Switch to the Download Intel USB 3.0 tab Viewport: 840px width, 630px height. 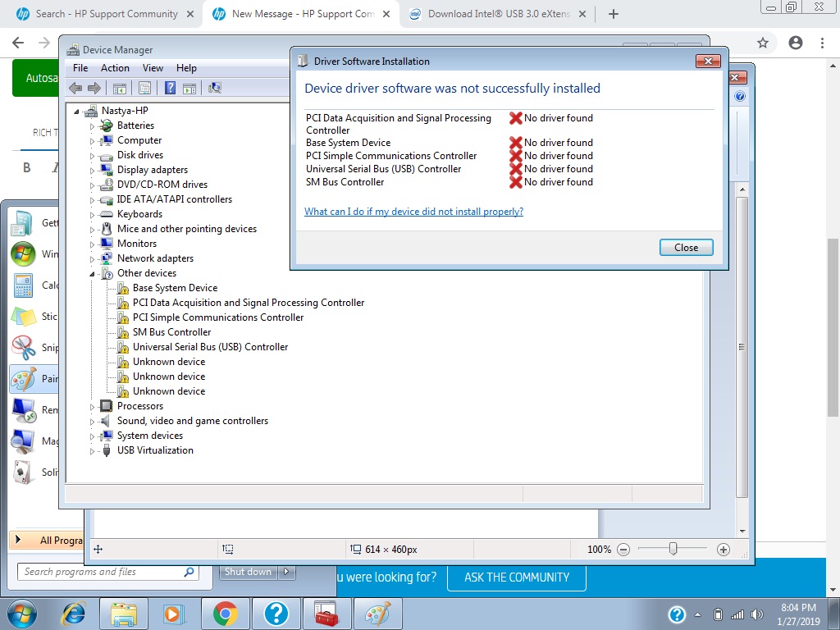tap(492, 13)
